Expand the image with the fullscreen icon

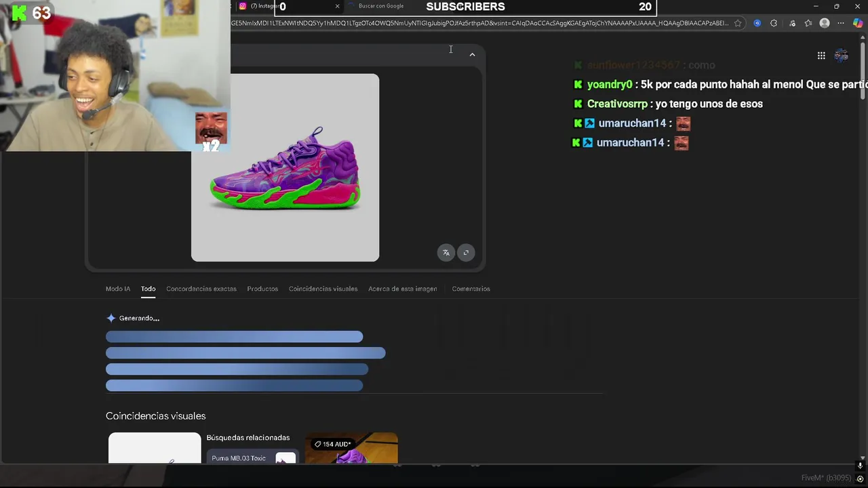[466, 253]
